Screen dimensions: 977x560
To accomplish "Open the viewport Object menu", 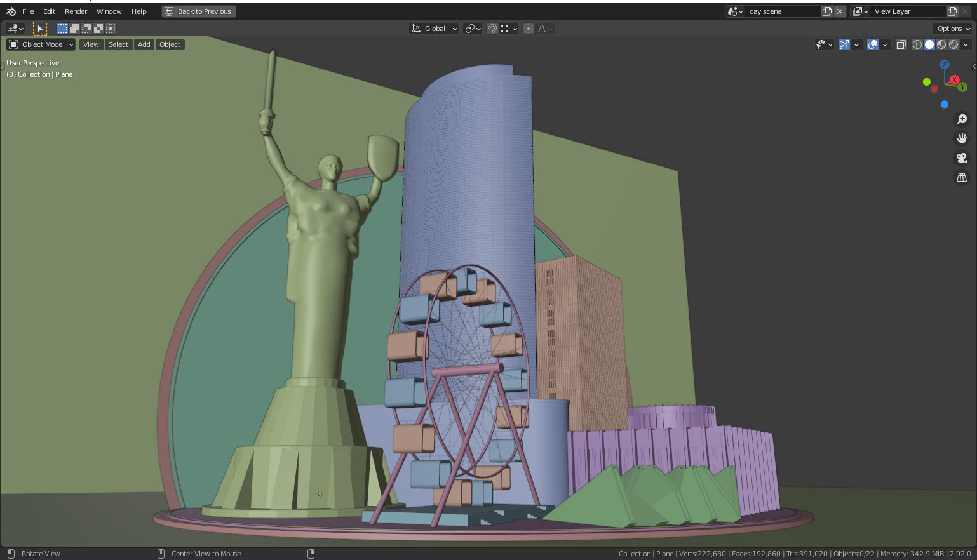I will coord(170,44).
